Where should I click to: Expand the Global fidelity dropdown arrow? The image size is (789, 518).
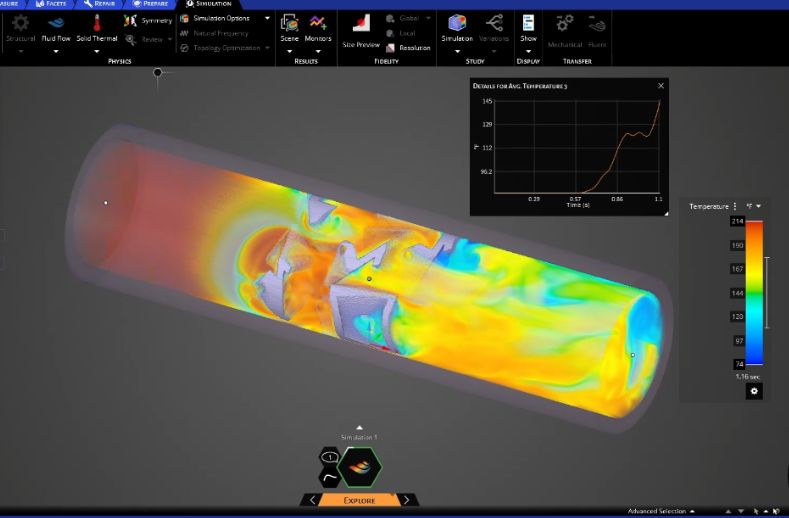click(x=428, y=18)
